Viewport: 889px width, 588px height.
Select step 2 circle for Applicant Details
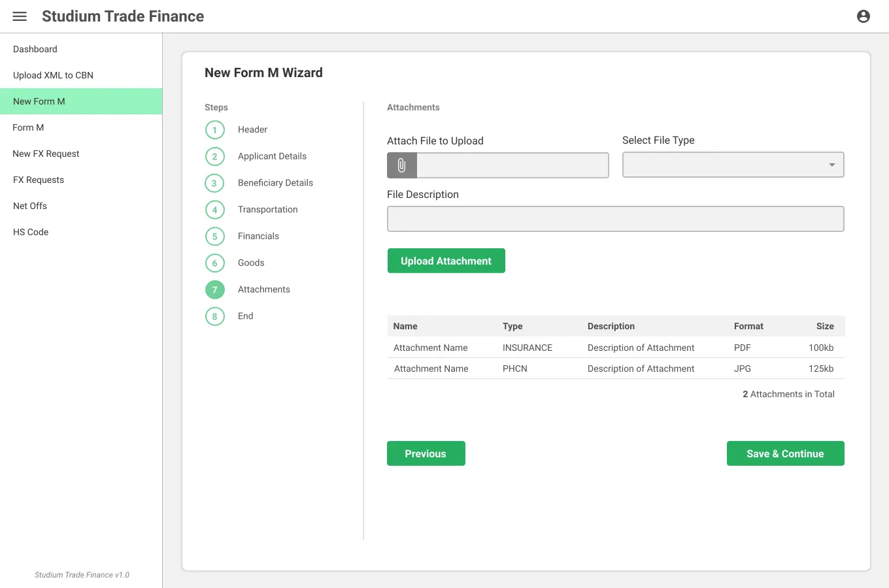tap(214, 157)
